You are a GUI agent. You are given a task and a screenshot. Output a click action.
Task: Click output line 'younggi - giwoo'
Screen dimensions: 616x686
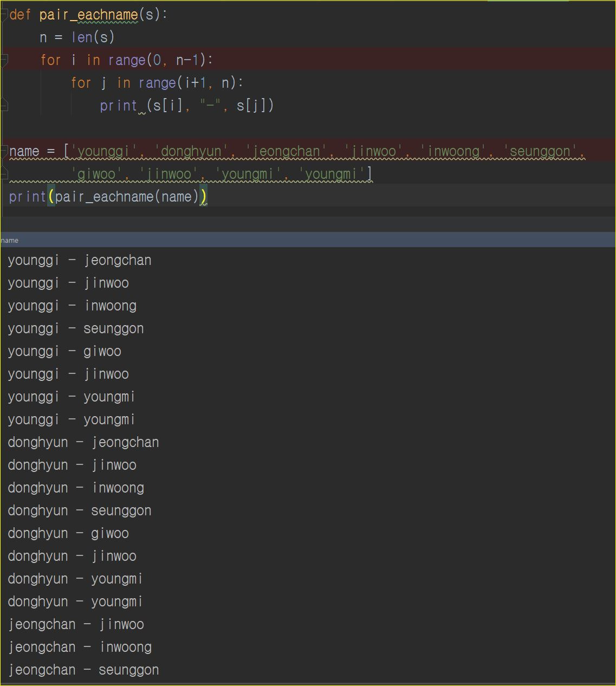64,351
